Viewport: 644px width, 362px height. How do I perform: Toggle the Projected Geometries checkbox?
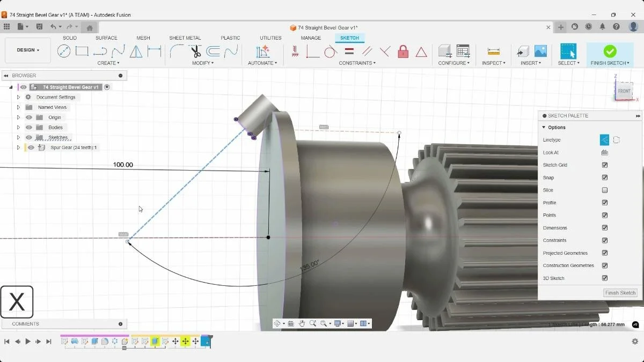(605, 253)
